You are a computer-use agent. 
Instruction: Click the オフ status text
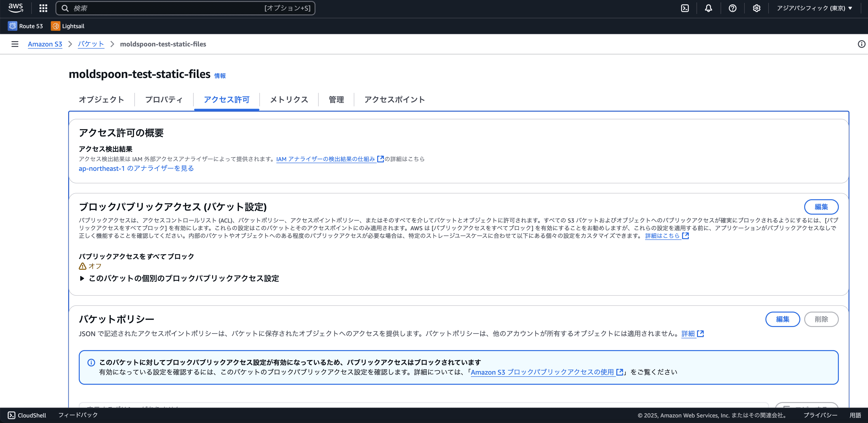click(95, 266)
